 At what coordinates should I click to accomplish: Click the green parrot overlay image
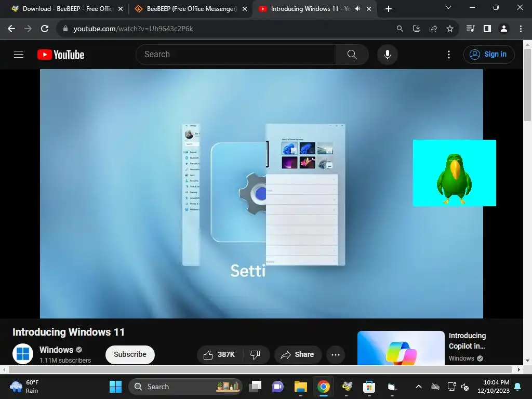pos(454,173)
